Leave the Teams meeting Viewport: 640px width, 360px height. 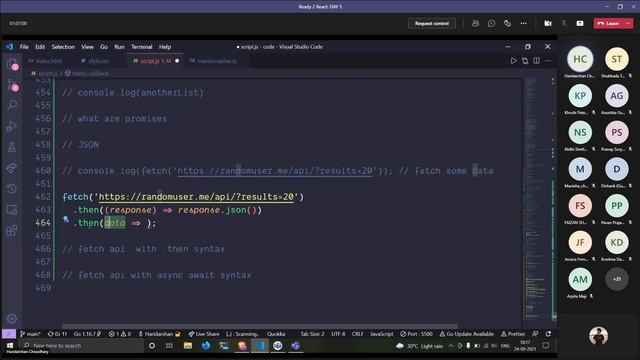pyautogui.click(x=608, y=24)
